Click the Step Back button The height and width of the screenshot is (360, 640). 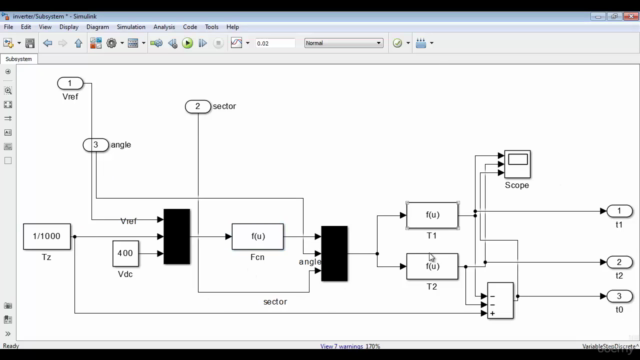[x=173, y=43]
